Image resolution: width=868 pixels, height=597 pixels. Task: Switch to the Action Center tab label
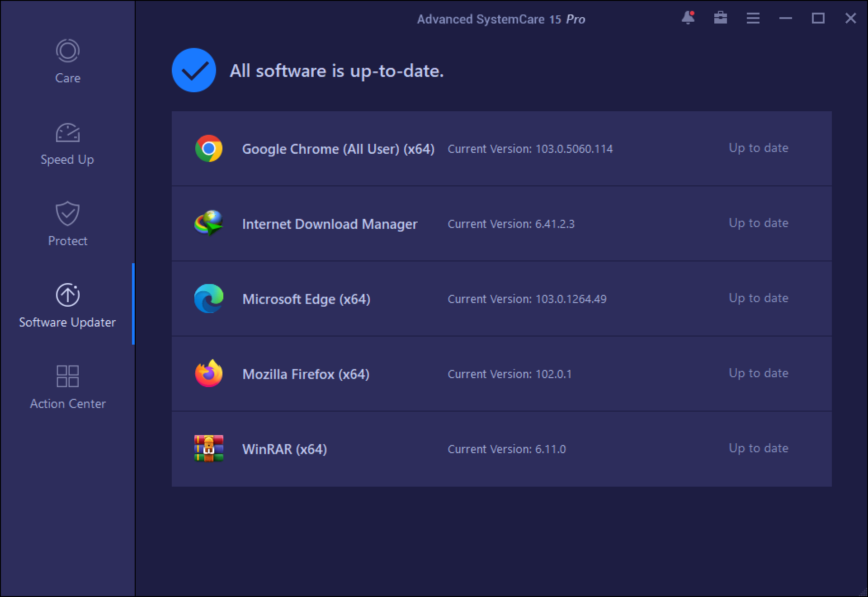coord(68,403)
